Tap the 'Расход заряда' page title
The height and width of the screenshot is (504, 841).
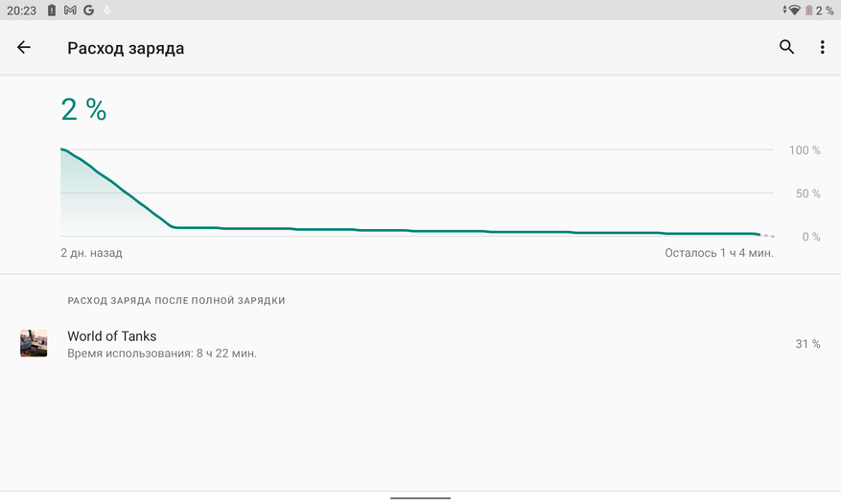126,48
